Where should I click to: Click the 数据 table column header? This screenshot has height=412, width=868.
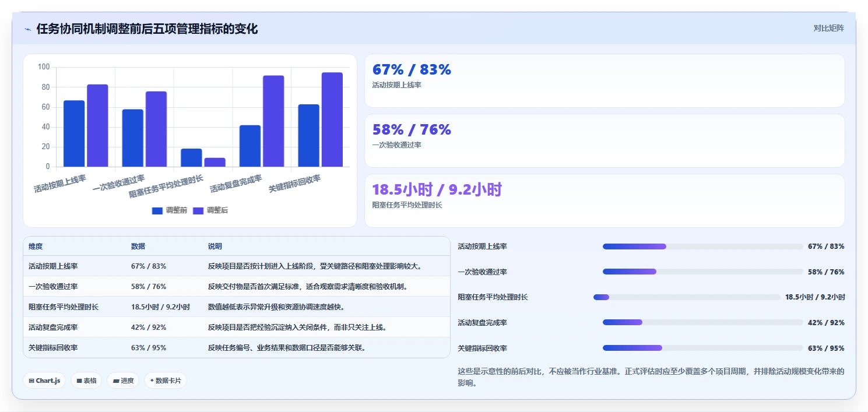pos(138,247)
